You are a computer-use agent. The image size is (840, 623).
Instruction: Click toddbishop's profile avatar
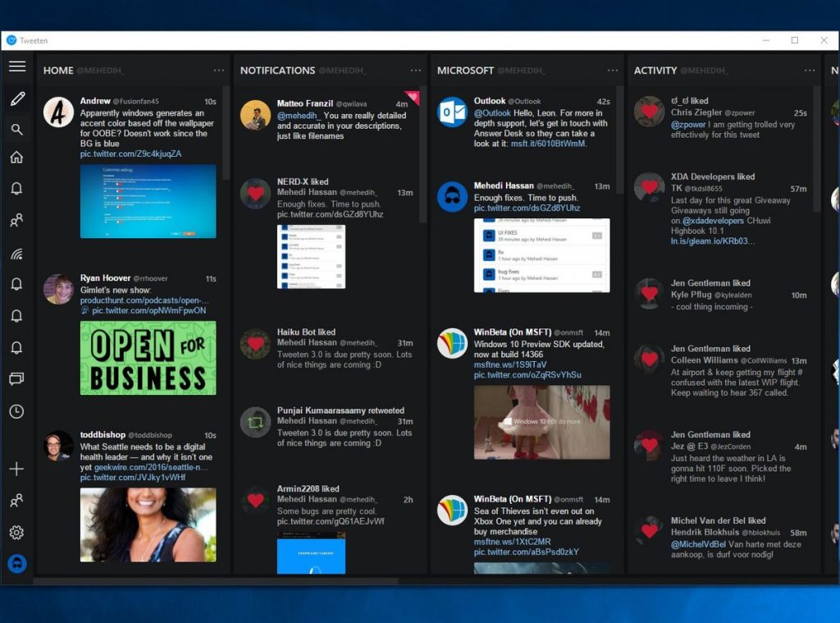tap(58, 446)
